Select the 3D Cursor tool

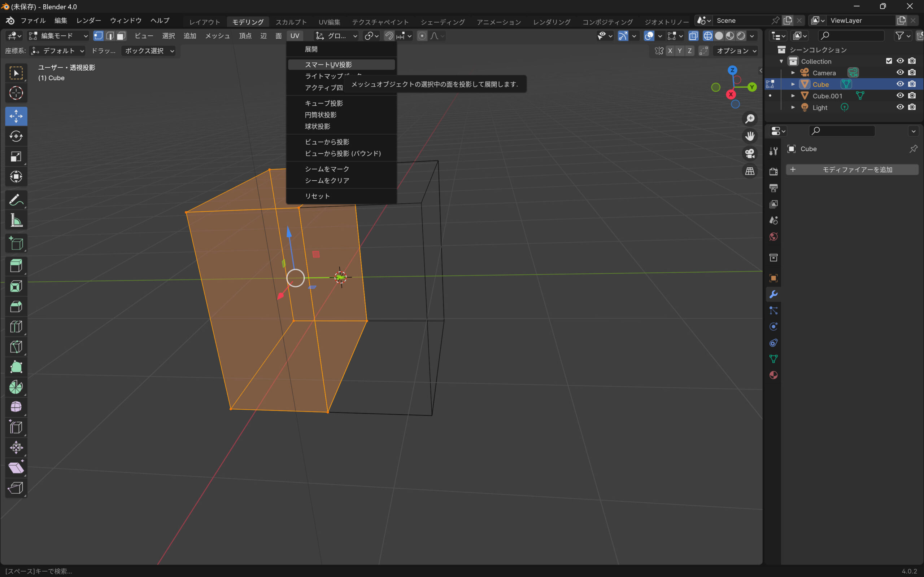click(16, 93)
